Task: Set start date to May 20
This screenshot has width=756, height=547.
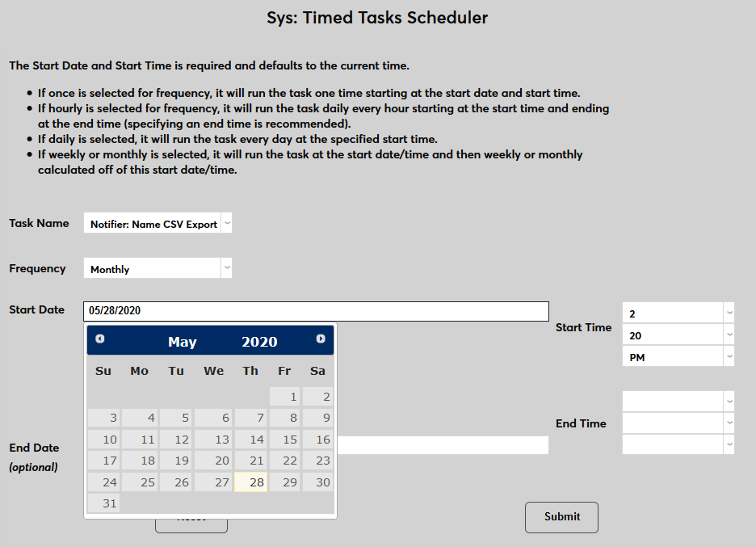Action: (x=213, y=461)
